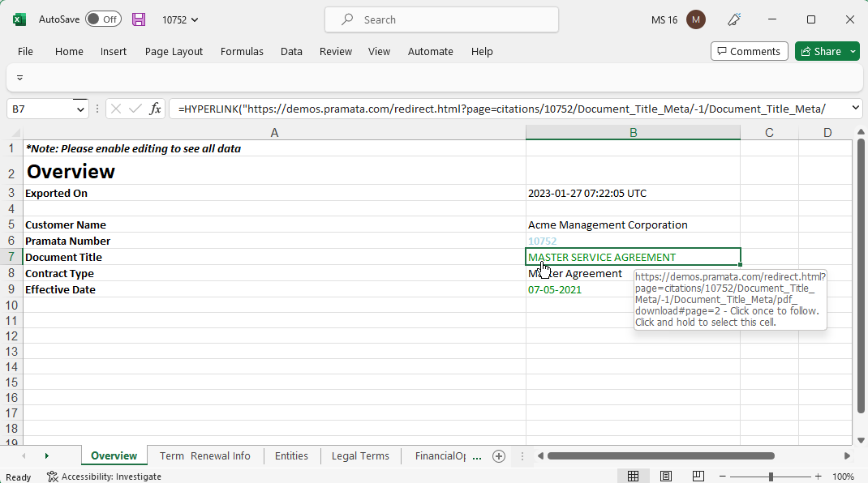Open the Insert ribbon tab
This screenshot has width=868, height=483.
[x=114, y=51]
